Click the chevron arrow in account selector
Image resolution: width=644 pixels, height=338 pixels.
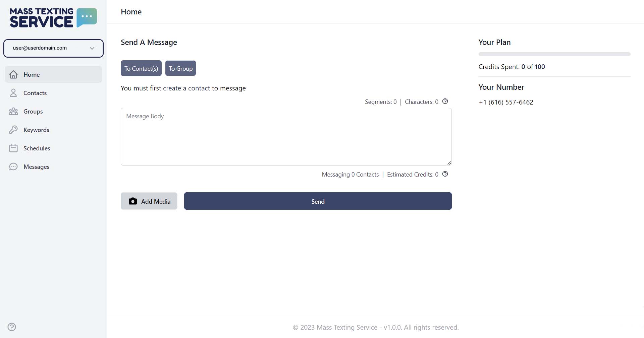pyautogui.click(x=92, y=48)
